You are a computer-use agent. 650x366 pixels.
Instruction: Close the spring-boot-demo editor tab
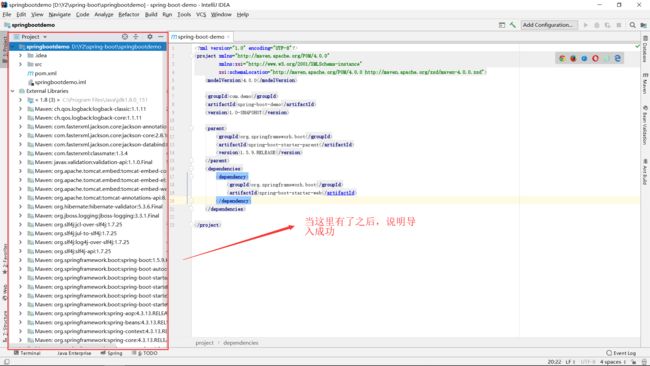coord(228,36)
